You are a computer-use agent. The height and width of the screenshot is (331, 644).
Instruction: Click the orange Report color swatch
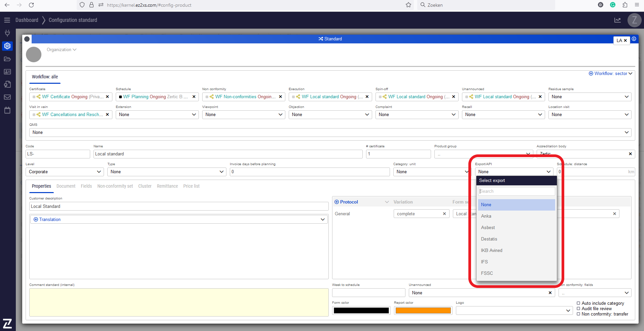423,310
